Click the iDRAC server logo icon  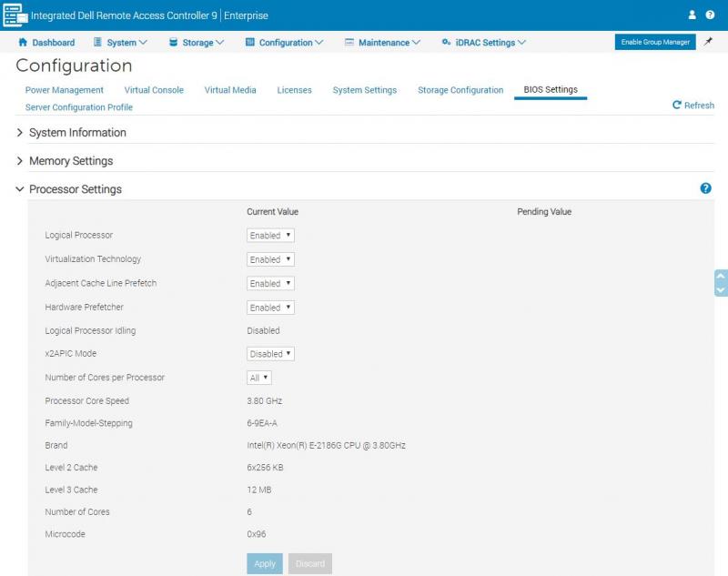pyautogui.click(x=15, y=15)
